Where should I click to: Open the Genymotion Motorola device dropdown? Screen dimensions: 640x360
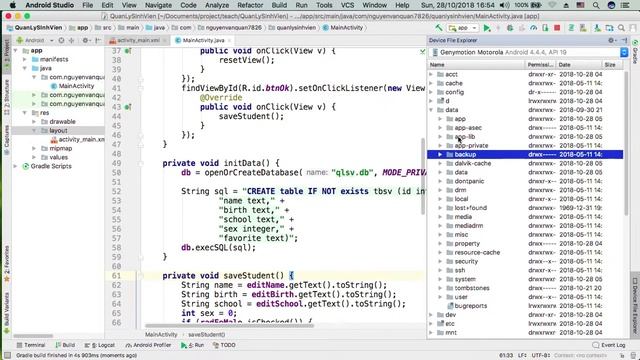(x=529, y=52)
